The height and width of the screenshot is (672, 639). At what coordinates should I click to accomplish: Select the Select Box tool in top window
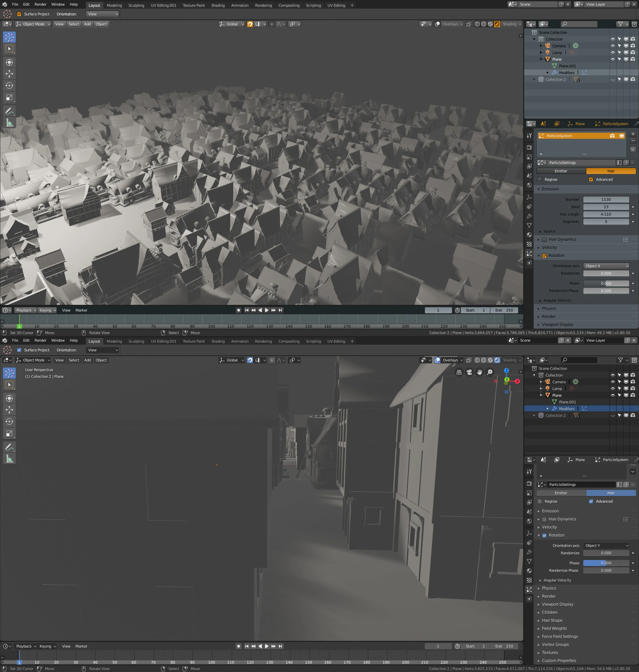(9, 49)
